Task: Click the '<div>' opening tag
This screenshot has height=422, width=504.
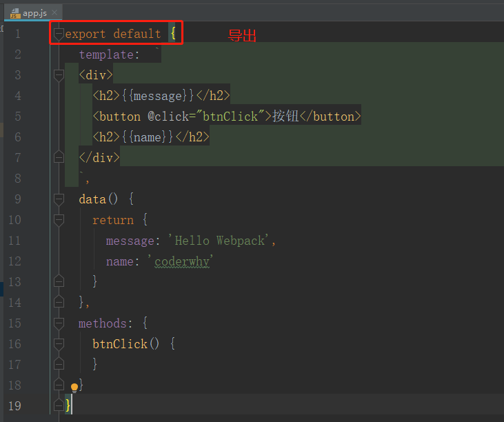Action: coord(96,76)
